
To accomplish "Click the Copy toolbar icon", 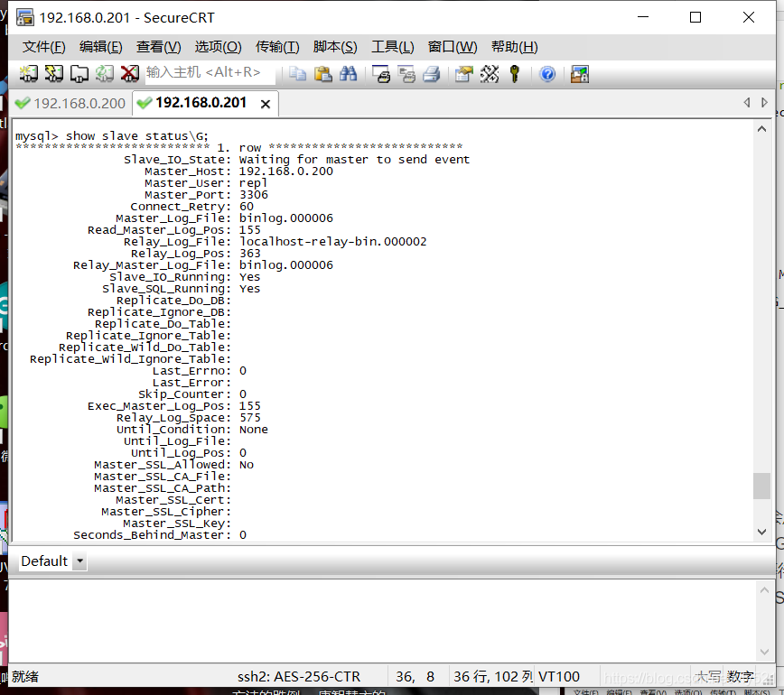I will [x=297, y=74].
